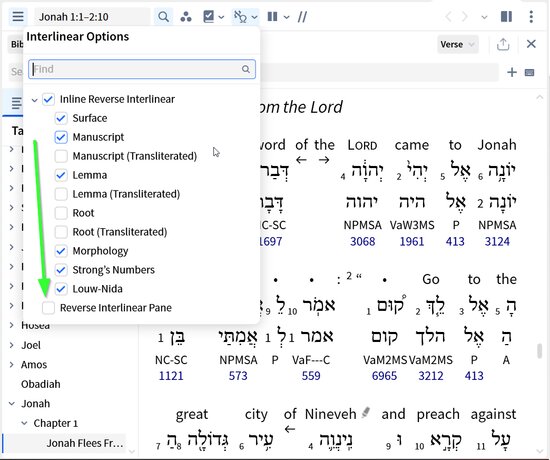Click the navigate back arrow

point(448,16)
